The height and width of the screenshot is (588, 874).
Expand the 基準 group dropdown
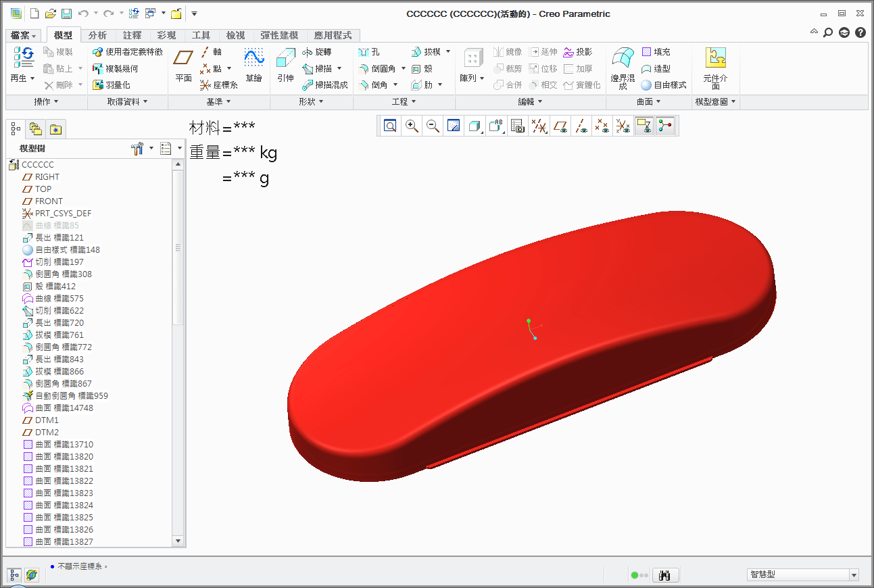click(x=218, y=101)
